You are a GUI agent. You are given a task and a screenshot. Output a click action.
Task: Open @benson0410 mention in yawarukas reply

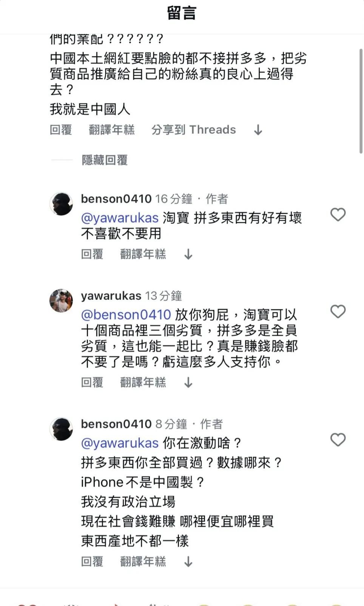(126, 315)
